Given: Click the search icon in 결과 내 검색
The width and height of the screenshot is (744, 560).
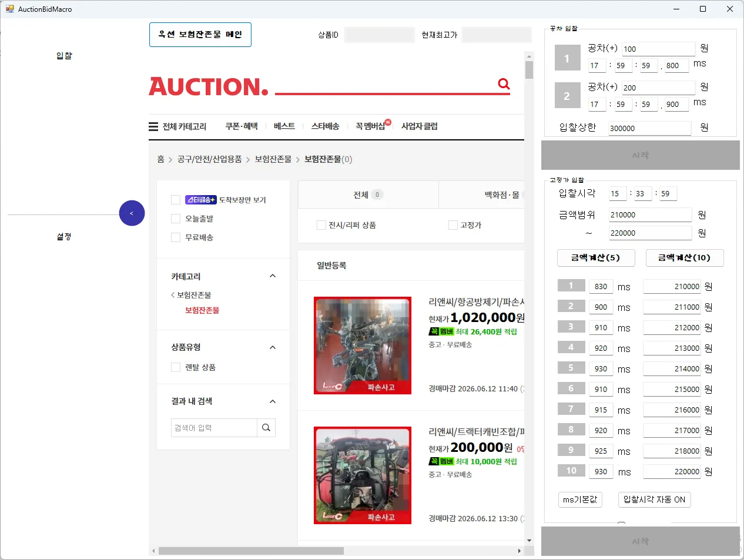Looking at the screenshot, I should point(266,428).
